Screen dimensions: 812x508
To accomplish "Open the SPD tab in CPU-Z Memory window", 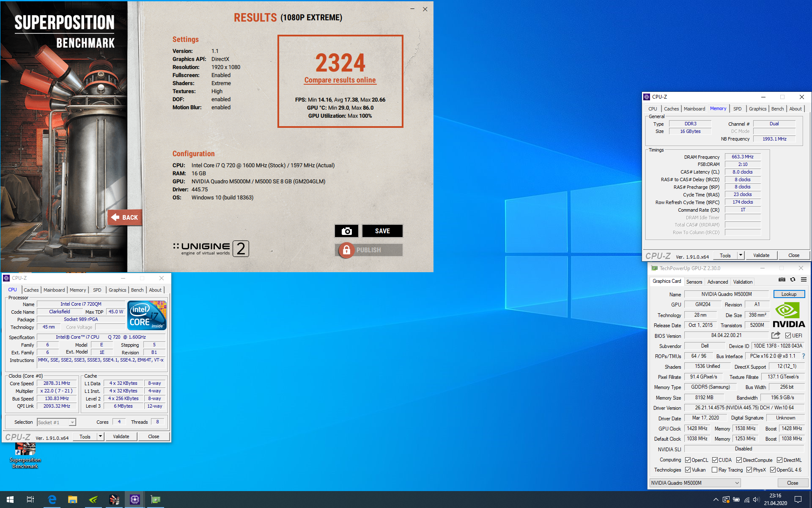I will tap(737, 109).
